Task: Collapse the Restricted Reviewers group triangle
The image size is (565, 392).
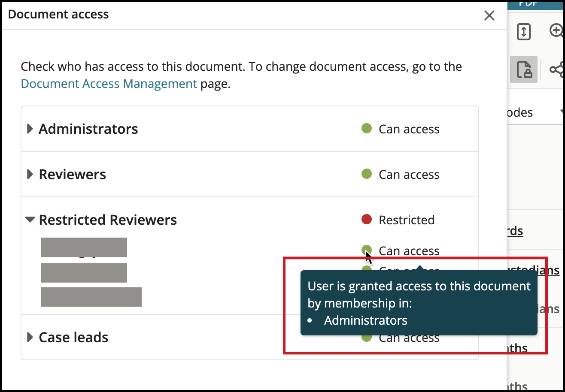Action: (30, 220)
